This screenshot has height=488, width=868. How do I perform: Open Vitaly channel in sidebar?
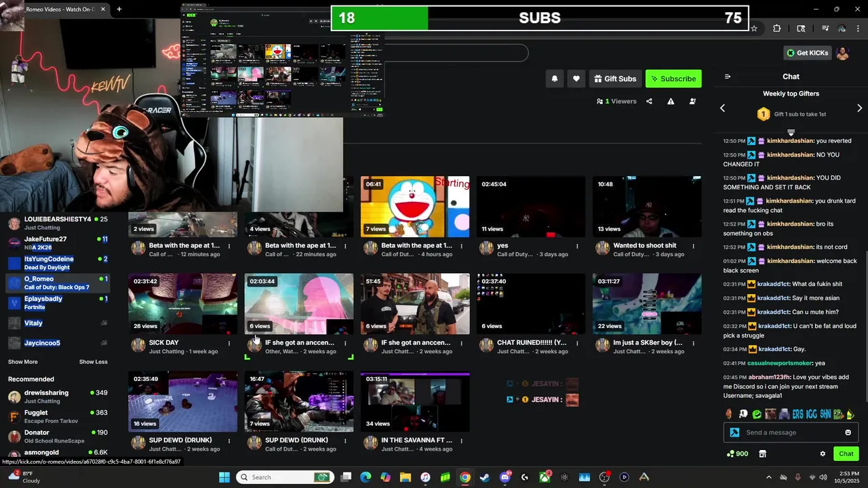click(x=58, y=323)
